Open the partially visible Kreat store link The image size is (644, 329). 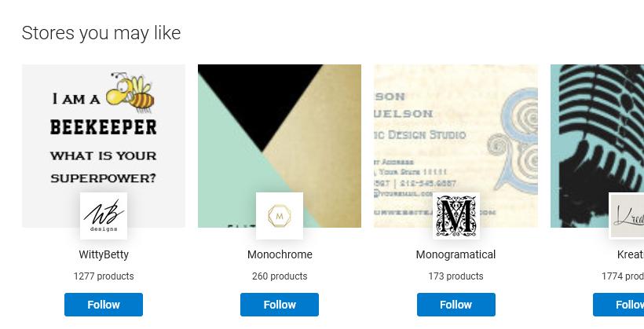pyautogui.click(x=630, y=254)
